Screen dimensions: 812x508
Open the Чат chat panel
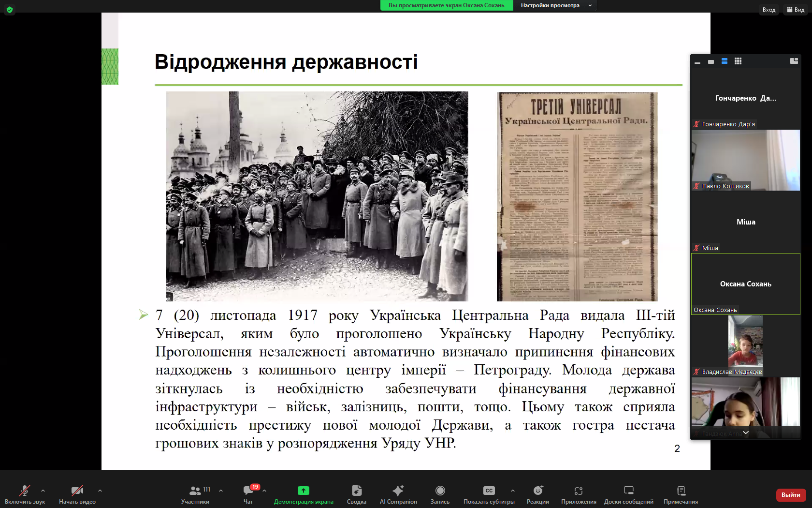pyautogui.click(x=249, y=493)
